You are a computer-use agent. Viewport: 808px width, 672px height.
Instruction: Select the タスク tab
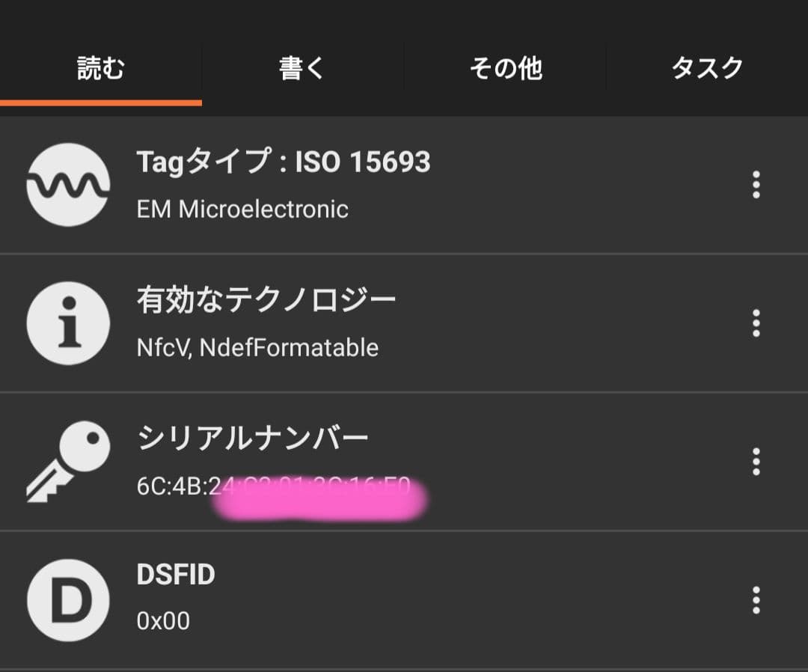click(706, 67)
